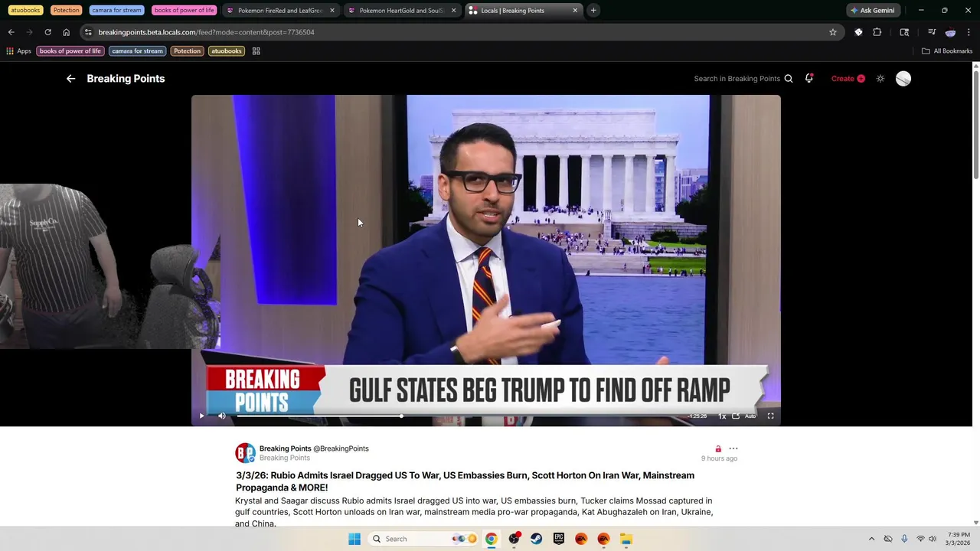The width and height of the screenshot is (980, 551).
Task: Open a new browser tab
Action: click(x=593, y=11)
